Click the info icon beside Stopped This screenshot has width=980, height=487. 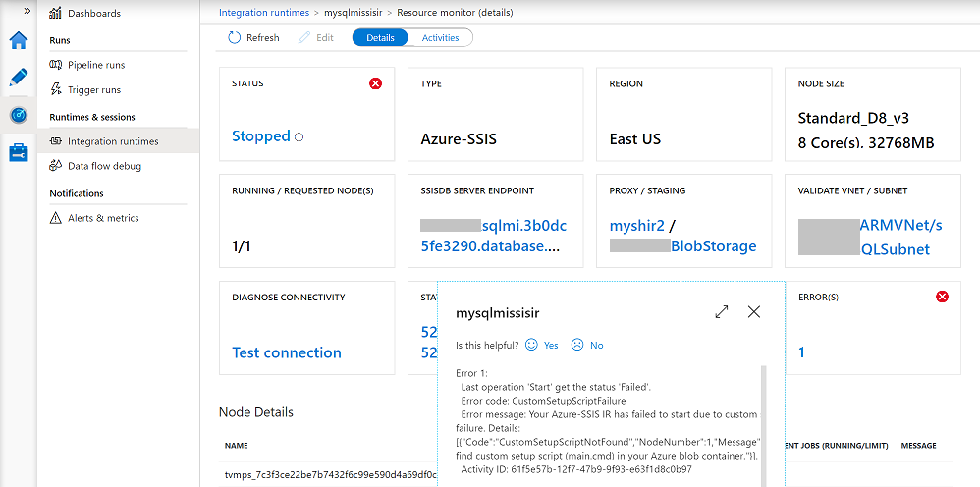[x=299, y=137]
